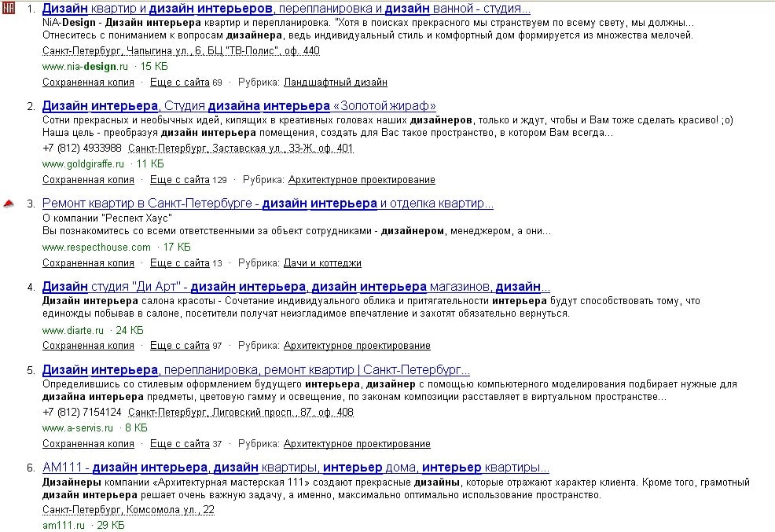
Task: Click phone number +7 (812) 7154124
Action: point(82,412)
